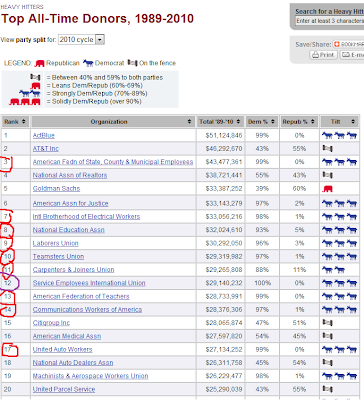
Task: Click Goldman Sachs red elephant tilt icon
Action: tap(327, 189)
